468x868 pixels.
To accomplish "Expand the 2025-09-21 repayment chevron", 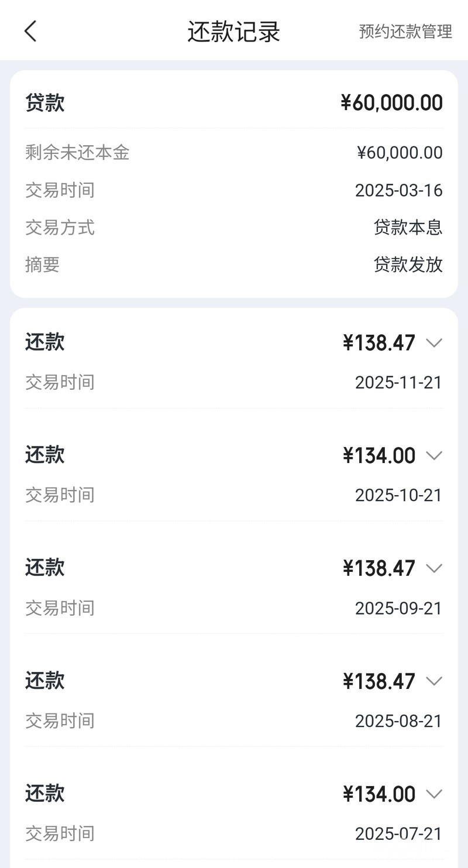I will click(x=434, y=568).
